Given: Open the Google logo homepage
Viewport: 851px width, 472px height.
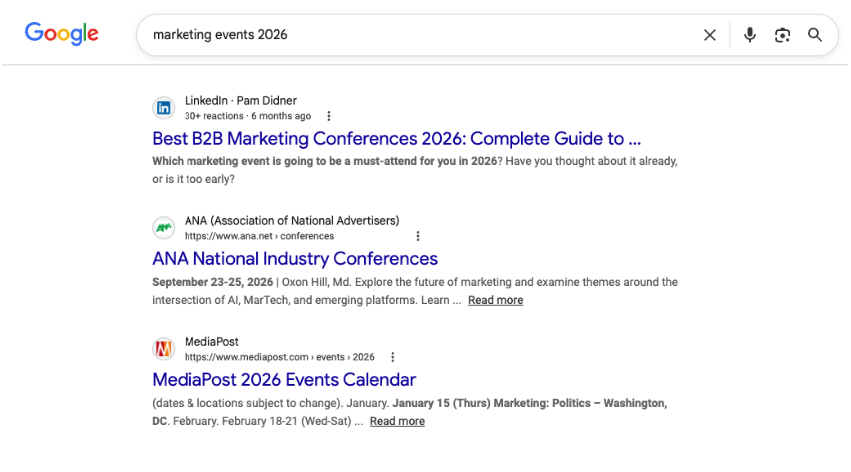Looking at the screenshot, I should tap(61, 34).
